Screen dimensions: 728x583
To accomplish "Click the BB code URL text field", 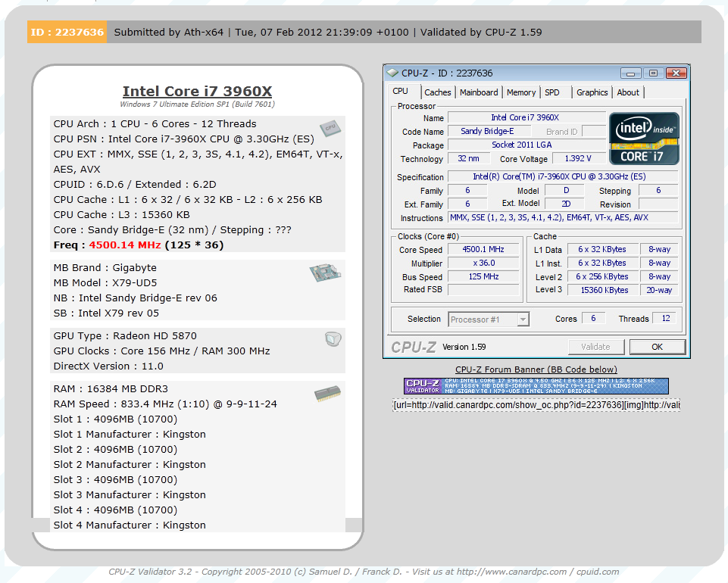I will coord(536,405).
